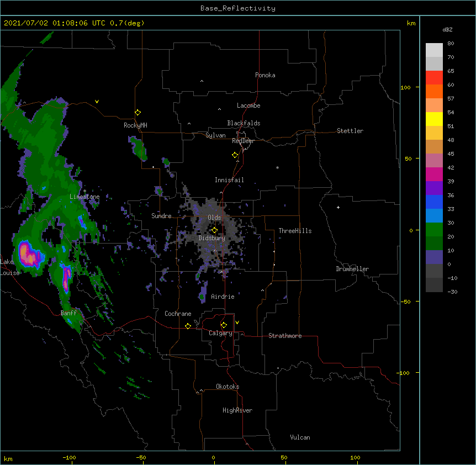Click the 0 tick on the bottom km axis

pos(213,457)
